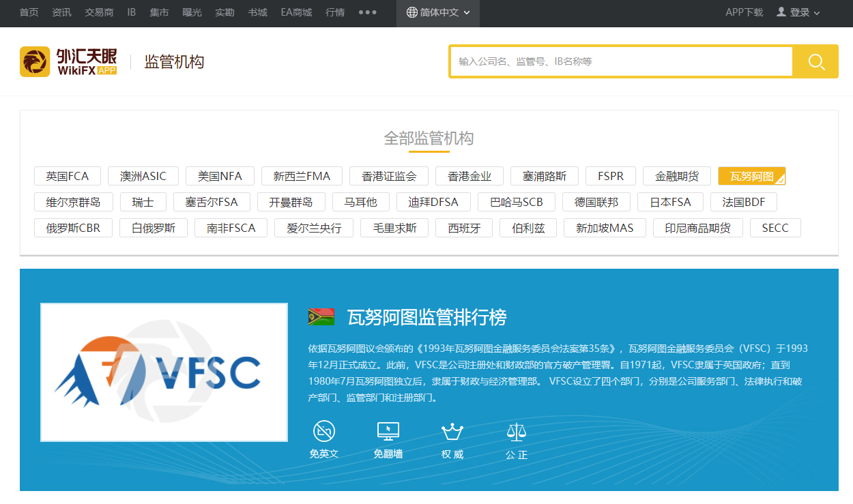The height and width of the screenshot is (504, 853).
Task: Select the 免英文 crossed-letter icon
Action: click(324, 430)
